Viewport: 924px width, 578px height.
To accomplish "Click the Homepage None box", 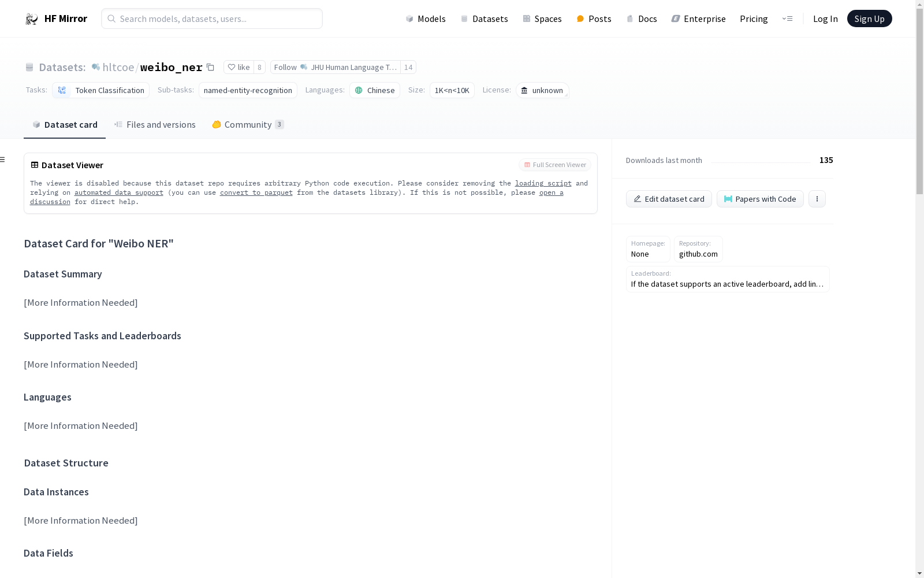I will [x=648, y=249].
